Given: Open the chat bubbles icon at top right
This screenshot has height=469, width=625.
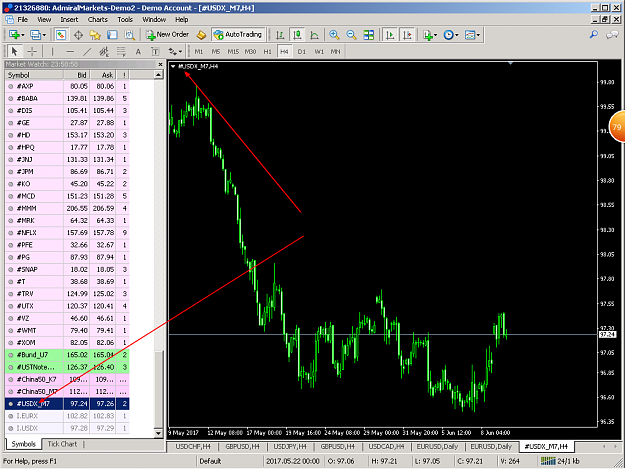Looking at the screenshot, I should tap(612, 35).
